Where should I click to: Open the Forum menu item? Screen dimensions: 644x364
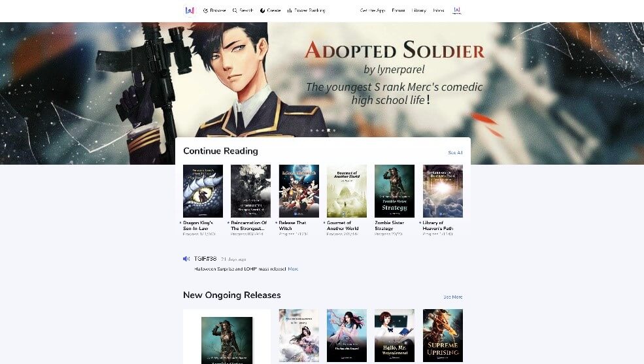(x=398, y=10)
